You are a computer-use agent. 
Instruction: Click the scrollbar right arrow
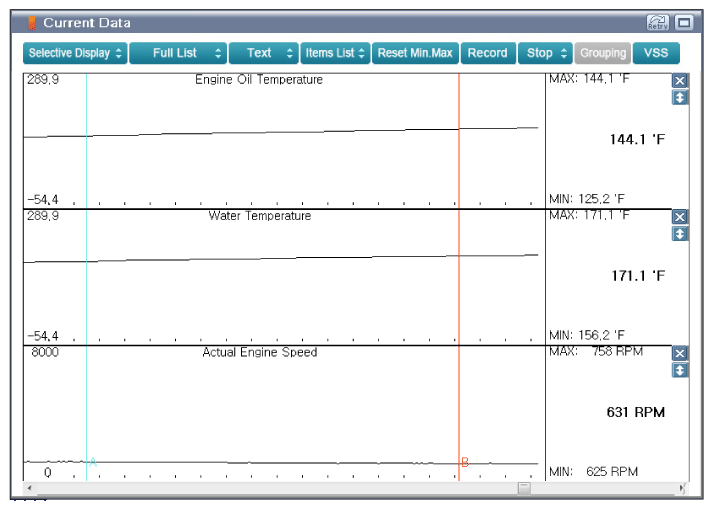point(682,488)
